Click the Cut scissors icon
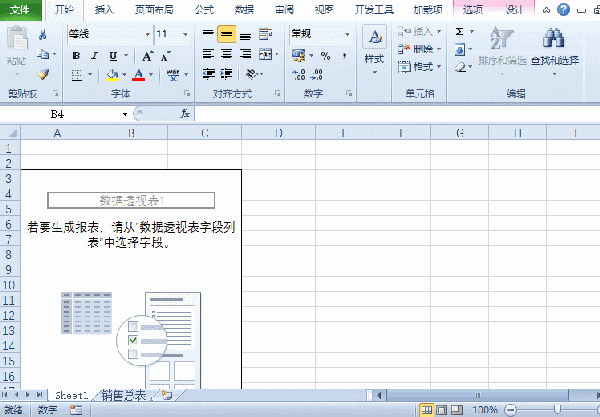 42,35
